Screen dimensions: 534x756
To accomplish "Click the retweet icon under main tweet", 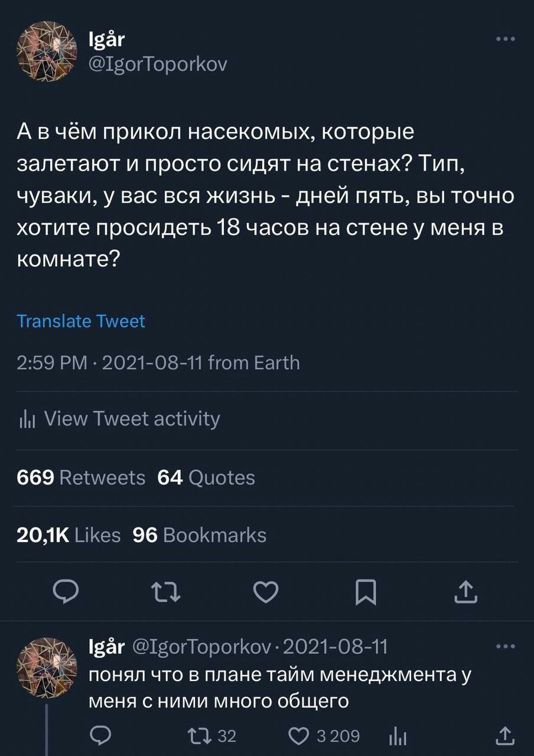I will coord(167,592).
